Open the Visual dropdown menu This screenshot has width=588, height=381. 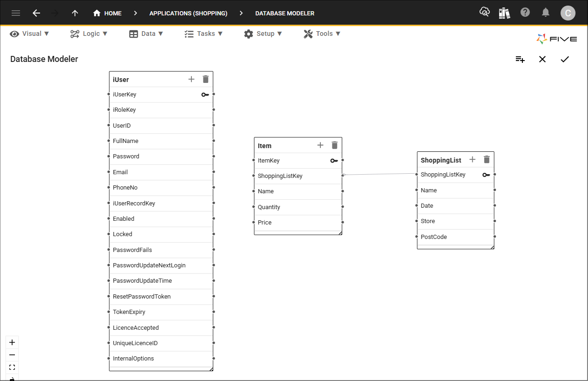[29, 34]
